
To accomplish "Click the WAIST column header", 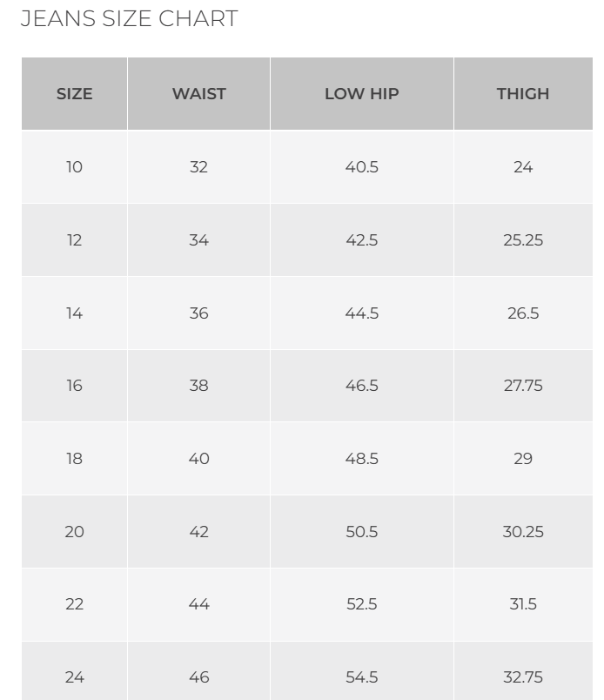I will [x=198, y=94].
